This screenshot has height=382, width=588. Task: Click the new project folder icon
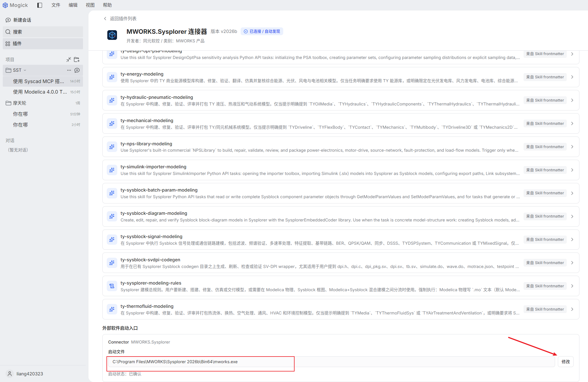click(77, 60)
